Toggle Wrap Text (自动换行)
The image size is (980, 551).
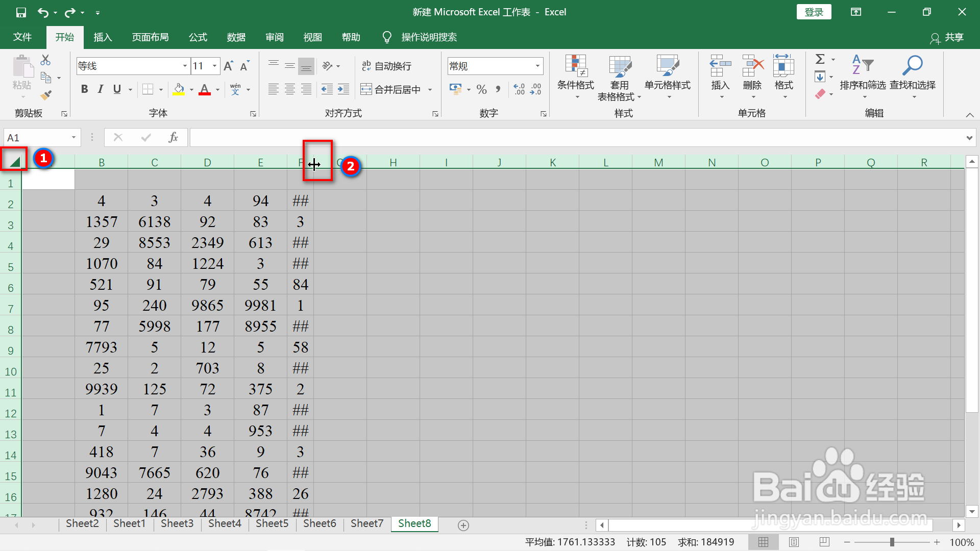[386, 66]
